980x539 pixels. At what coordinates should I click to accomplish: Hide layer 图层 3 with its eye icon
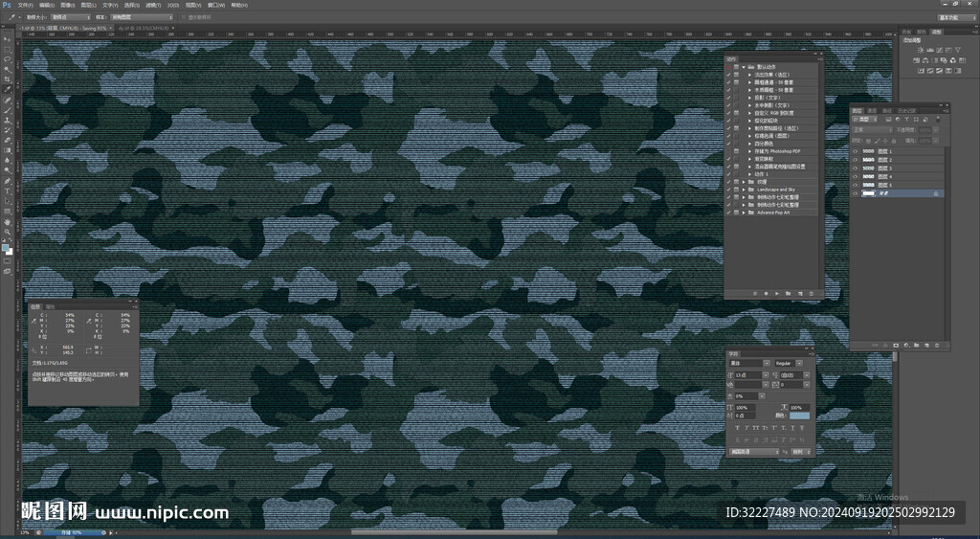click(x=855, y=168)
